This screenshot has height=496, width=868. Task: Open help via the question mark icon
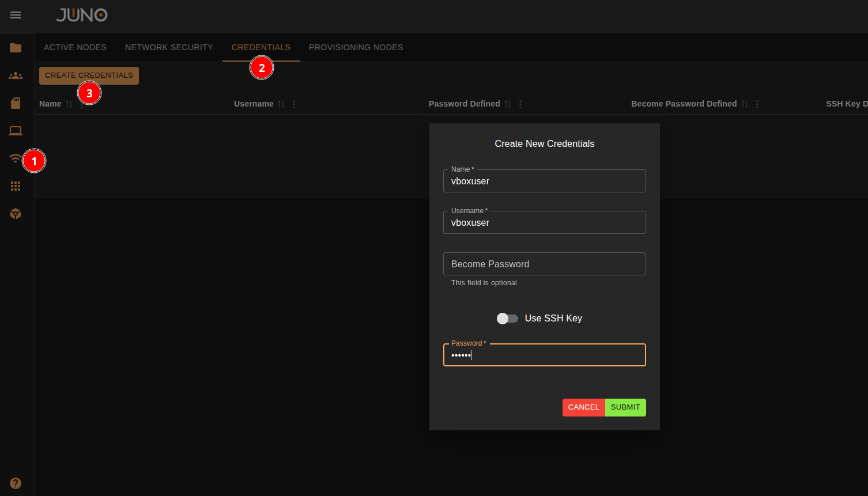click(16, 483)
